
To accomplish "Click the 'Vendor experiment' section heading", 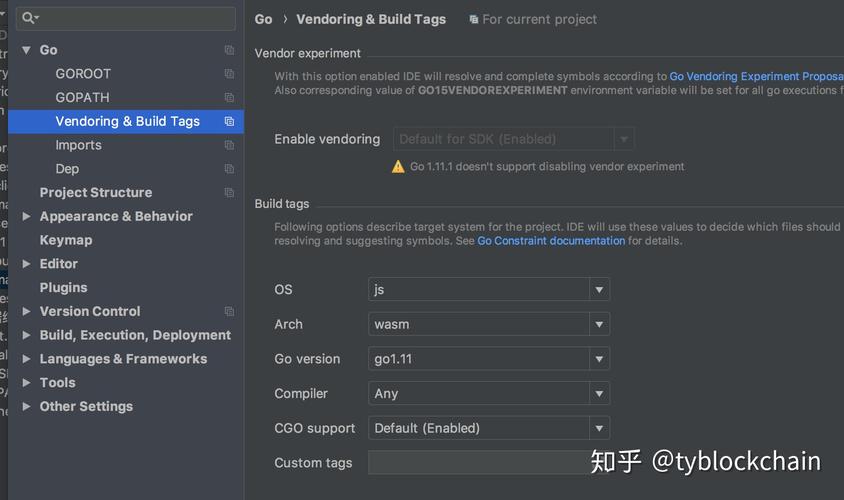I will [307, 53].
